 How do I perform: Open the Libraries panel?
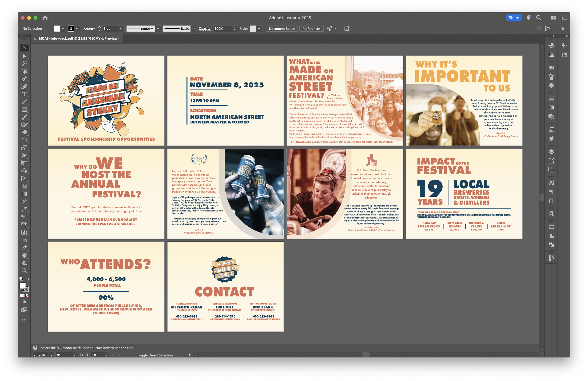564,54
